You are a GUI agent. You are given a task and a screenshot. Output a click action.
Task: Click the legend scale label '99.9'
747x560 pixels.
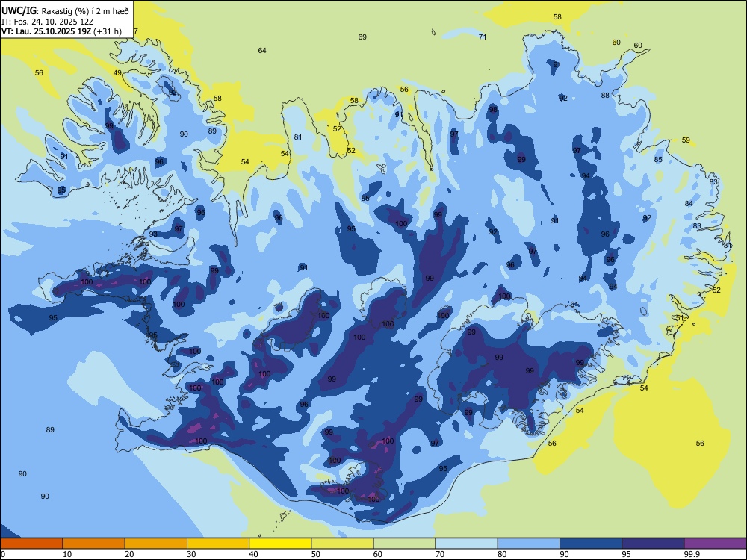(x=692, y=554)
